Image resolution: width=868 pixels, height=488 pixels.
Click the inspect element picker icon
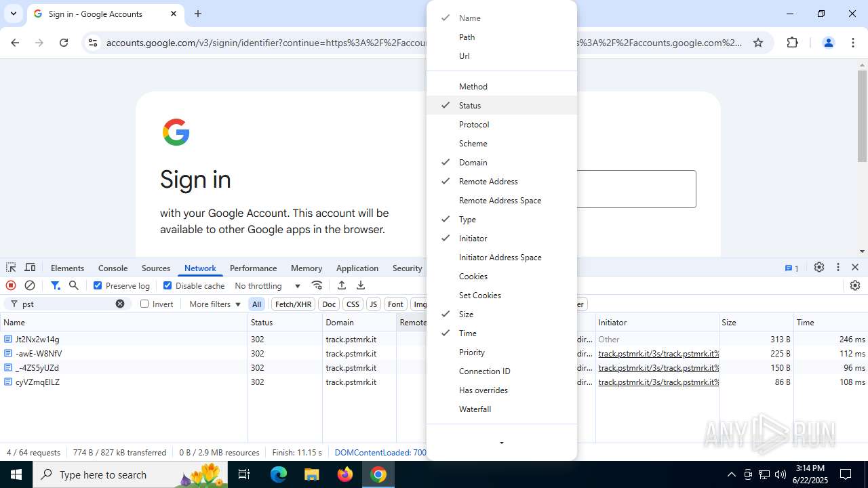pos(11,268)
